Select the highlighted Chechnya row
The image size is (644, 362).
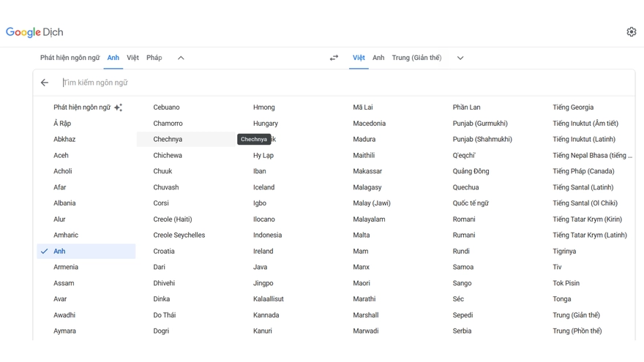186,139
